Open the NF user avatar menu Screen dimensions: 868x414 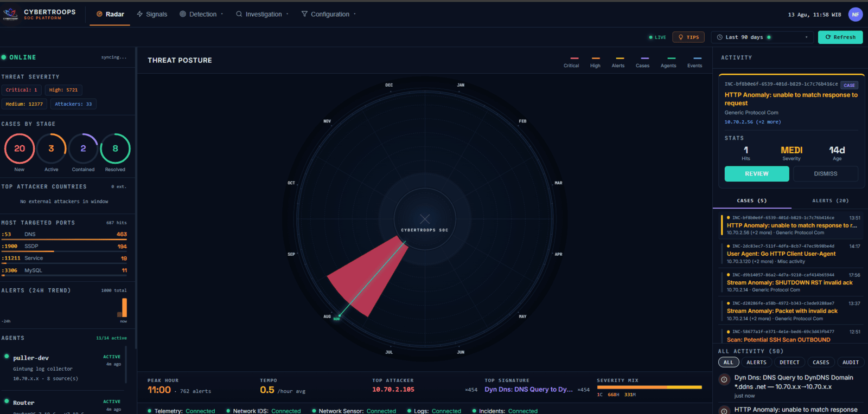pyautogui.click(x=856, y=15)
